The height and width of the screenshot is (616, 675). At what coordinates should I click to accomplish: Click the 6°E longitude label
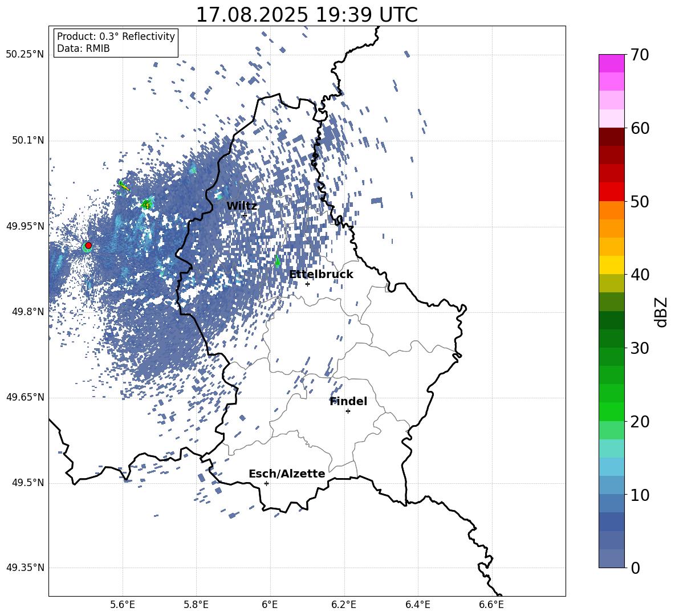270,605
